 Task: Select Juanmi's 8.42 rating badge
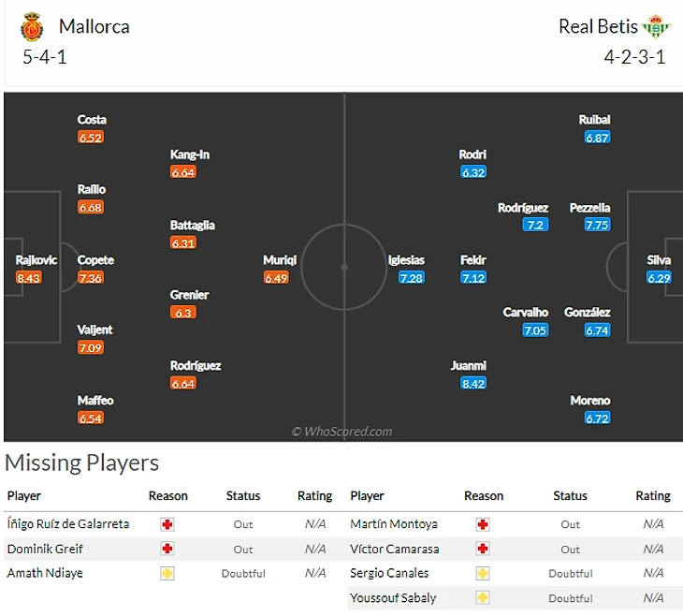click(473, 383)
